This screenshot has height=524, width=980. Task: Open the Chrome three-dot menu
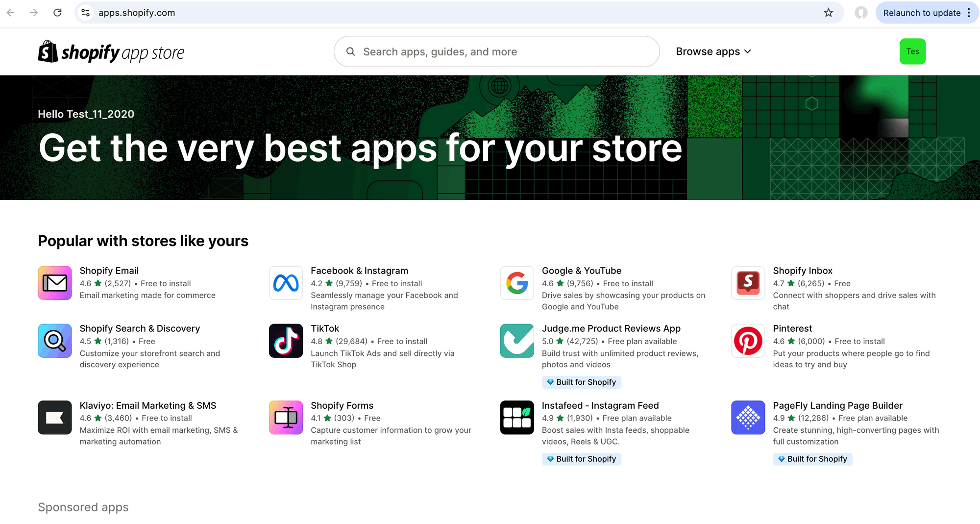969,13
